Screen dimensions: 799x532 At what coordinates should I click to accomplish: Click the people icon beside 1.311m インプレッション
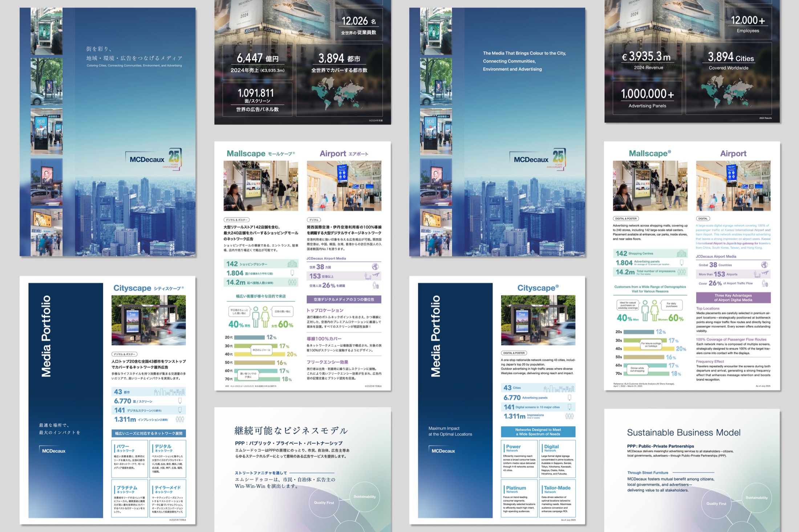click(x=180, y=420)
